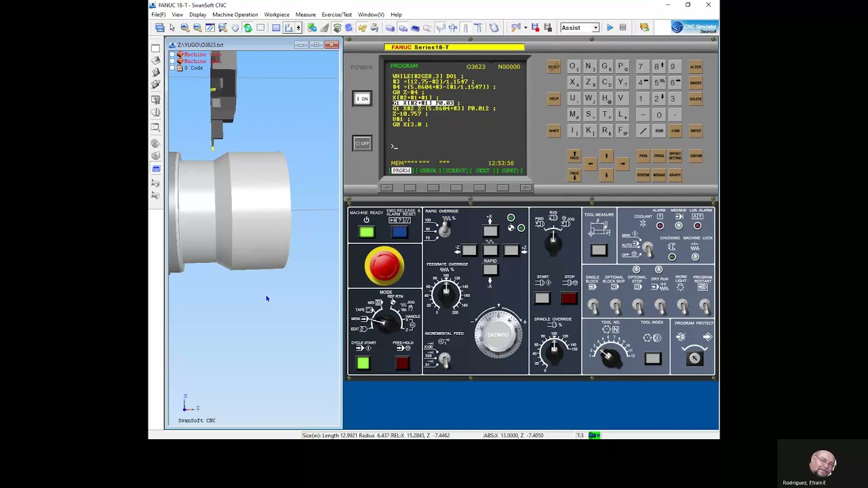Open the Display menu
Viewport: 868px width, 488px height.
click(x=198, y=14)
